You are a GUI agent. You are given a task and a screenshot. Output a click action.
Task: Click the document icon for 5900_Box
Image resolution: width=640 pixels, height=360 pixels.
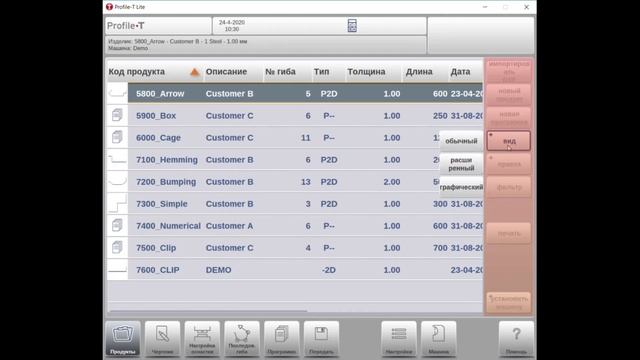tap(118, 116)
